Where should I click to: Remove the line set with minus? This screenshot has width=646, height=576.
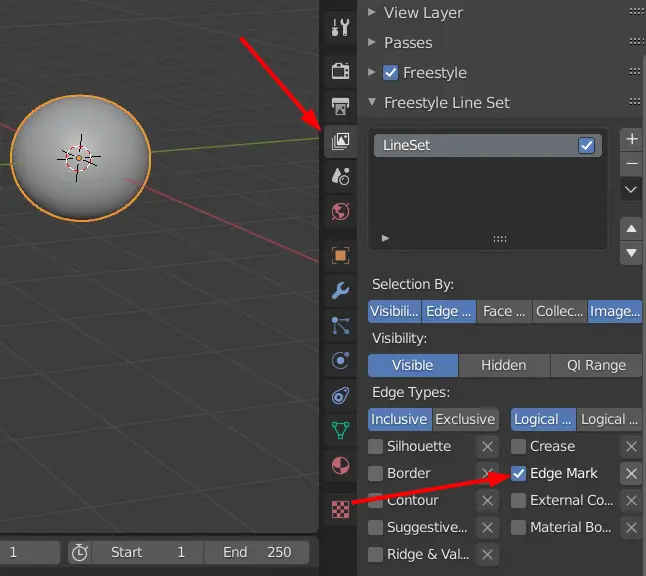631,164
